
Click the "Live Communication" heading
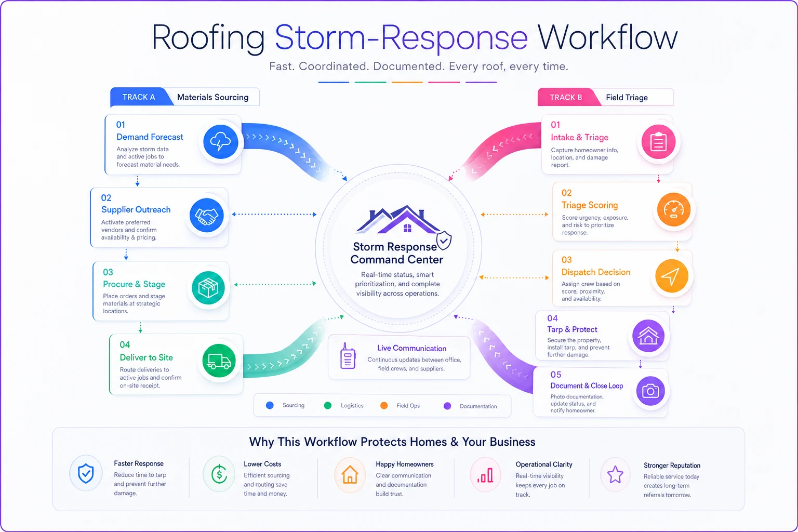[412, 348]
